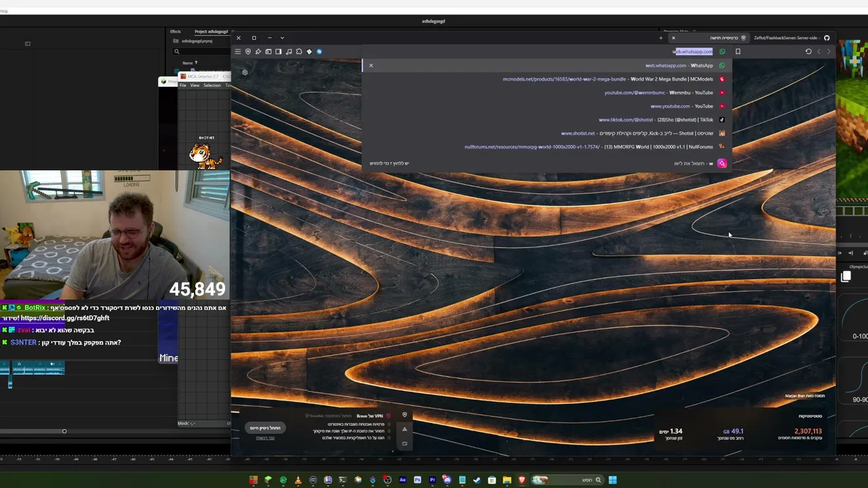Screen dimensions: 868x488
Task: Click the bookmark icon near the address bar
Action: coord(738,52)
